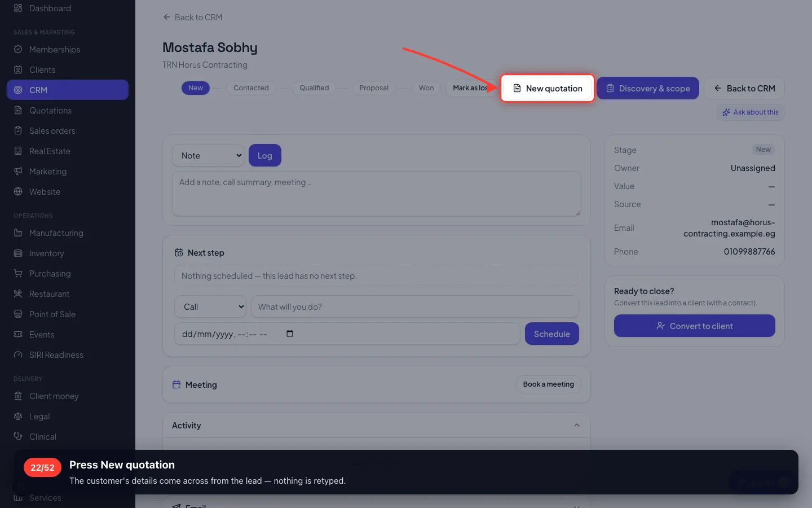Viewport: 812px width, 508px height.
Task: Book a meeting
Action: [x=548, y=384]
